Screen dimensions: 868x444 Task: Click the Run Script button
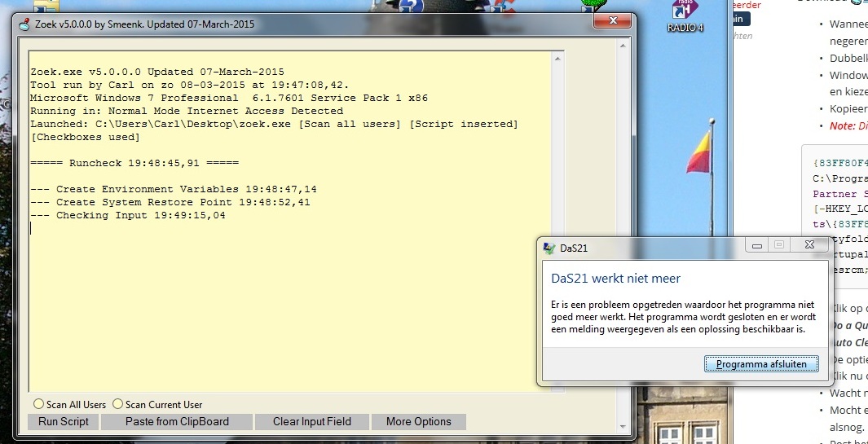[x=63, y=422]
